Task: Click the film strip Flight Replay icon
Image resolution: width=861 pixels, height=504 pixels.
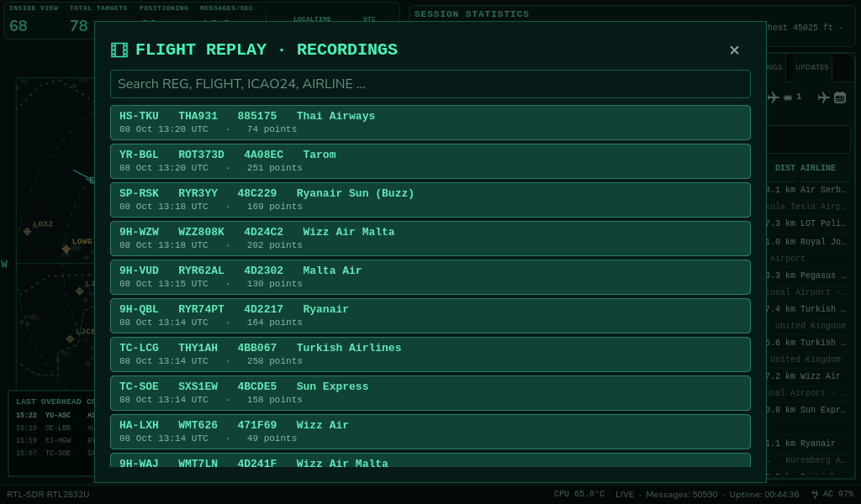Action: pyautogui.click(x=119, y=50)
